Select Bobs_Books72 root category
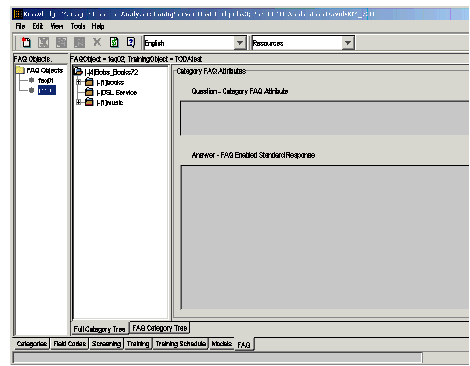470x366 pixels. [111, 72]
